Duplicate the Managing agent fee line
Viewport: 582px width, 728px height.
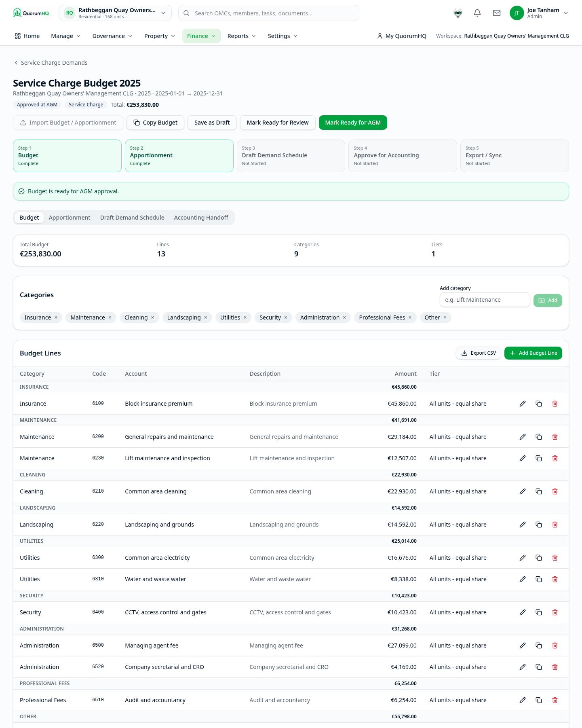(539, 645)
